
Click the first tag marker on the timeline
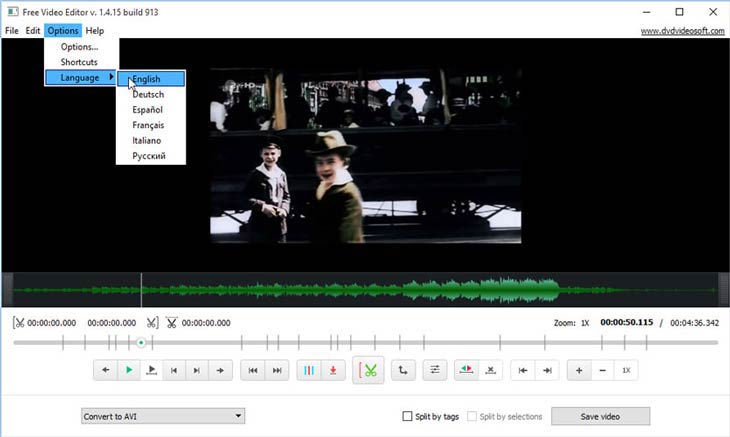click(63, 343)
